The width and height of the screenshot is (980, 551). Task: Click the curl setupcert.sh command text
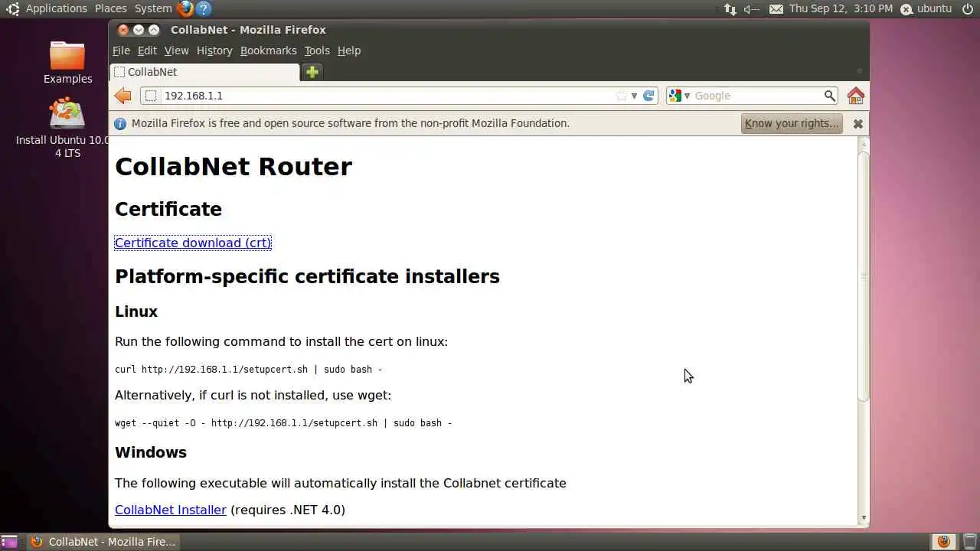point(248,370)
